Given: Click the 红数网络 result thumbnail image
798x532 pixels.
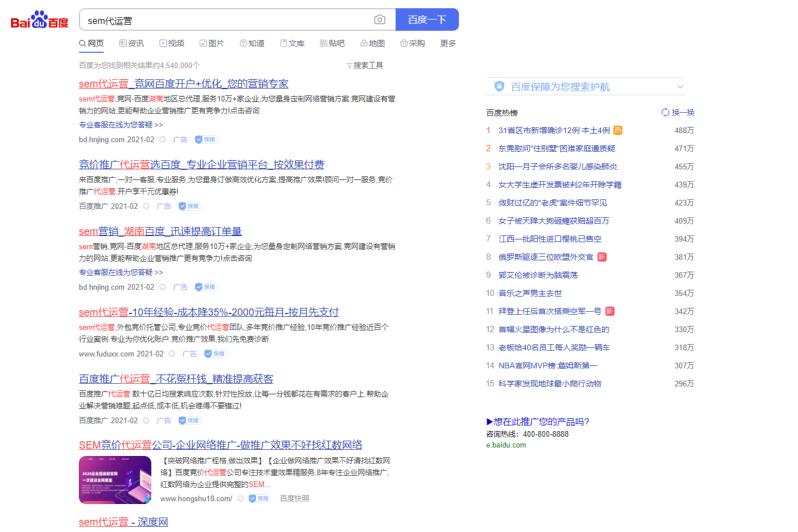Looking at the screenshot, I should 115,480.
